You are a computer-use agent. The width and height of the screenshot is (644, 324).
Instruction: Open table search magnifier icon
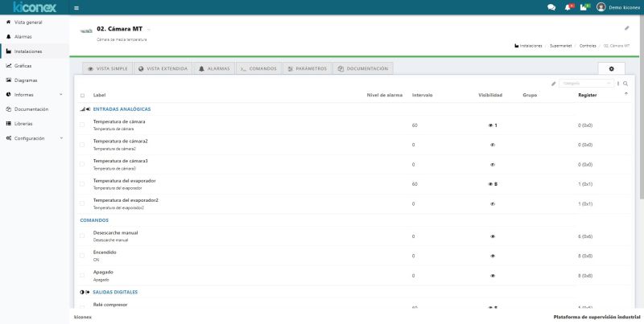[x=625, y=84]
